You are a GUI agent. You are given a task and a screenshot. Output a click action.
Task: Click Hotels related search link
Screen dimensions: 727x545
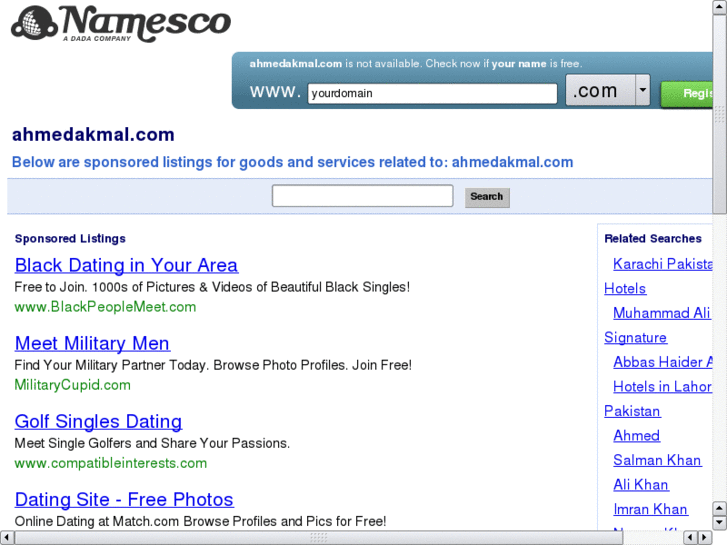tap(625, 289)
